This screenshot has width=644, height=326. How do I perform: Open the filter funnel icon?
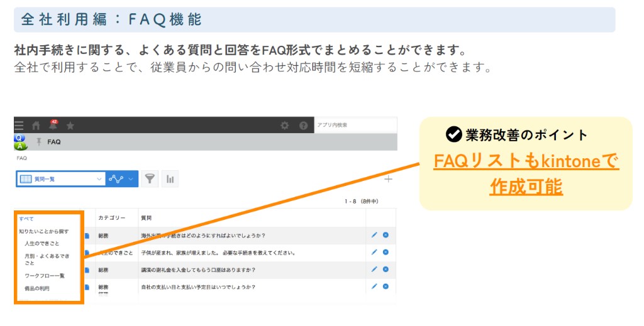(150, 179)
